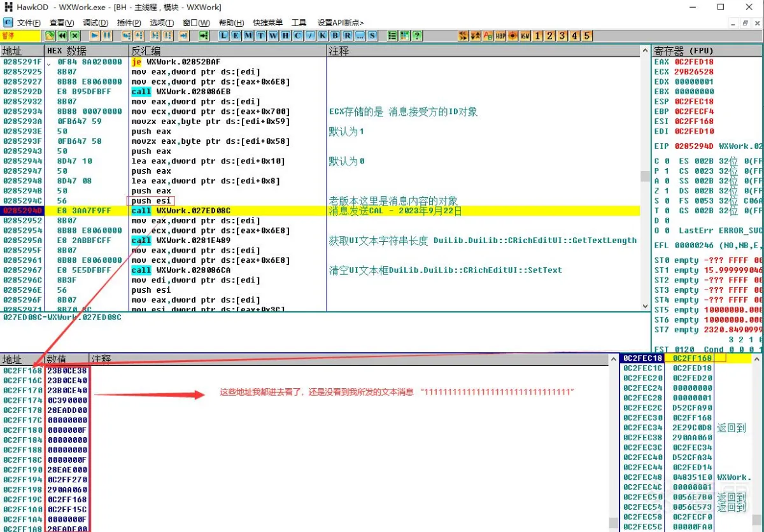Open Call stack with K button
The height and width of the screenshot is (532, 764).
(323, 36)
